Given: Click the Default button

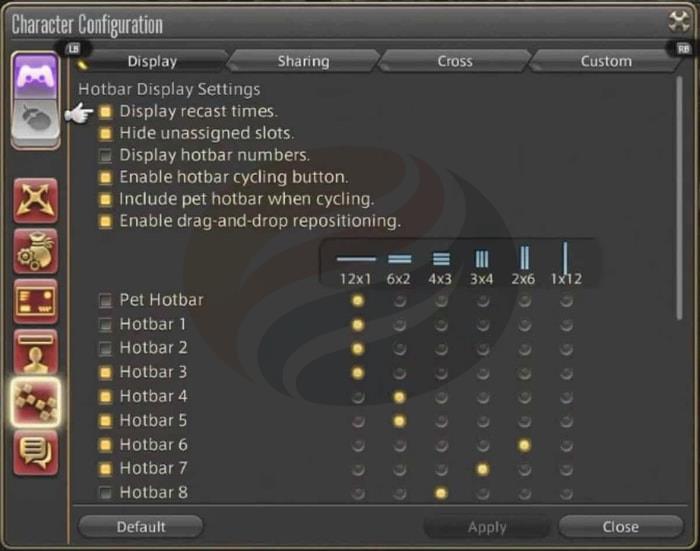Looking at the screenshot, I should [141, 527].
